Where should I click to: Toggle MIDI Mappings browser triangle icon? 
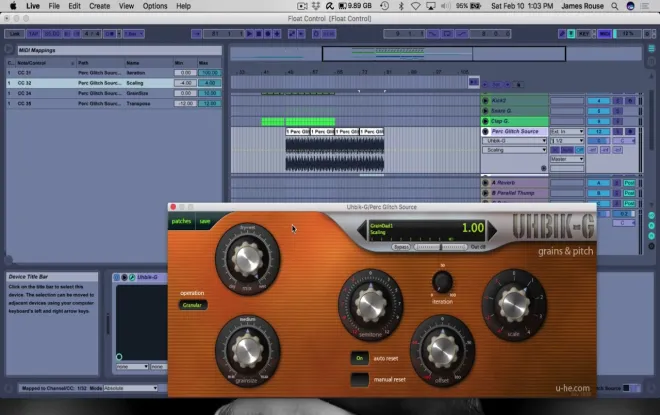click(x=9, y=49)
